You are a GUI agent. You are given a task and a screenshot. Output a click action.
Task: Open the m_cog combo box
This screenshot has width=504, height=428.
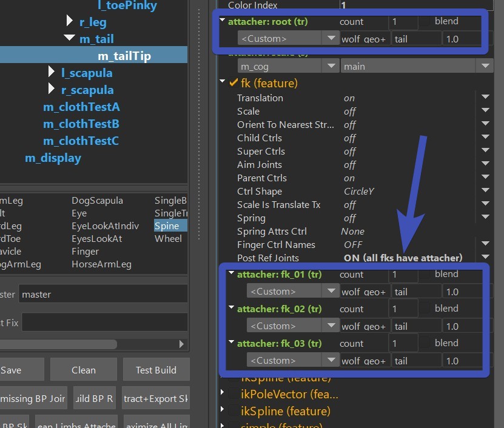[x=288, y=66]
